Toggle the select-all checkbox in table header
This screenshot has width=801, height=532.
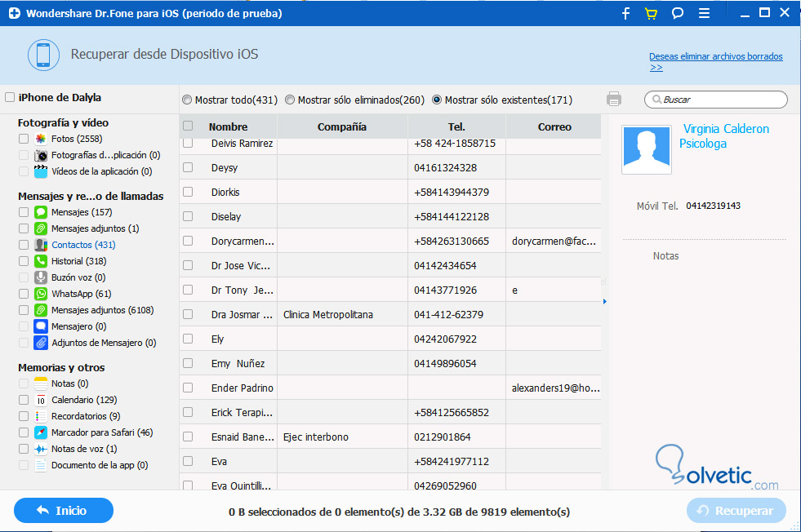point(188,126)
